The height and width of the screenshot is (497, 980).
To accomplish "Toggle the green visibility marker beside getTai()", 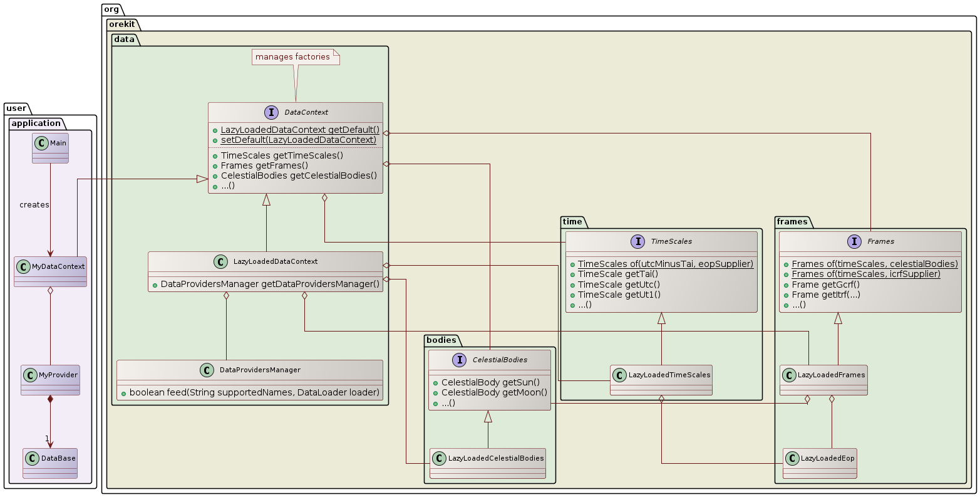I will click(572, 274).
